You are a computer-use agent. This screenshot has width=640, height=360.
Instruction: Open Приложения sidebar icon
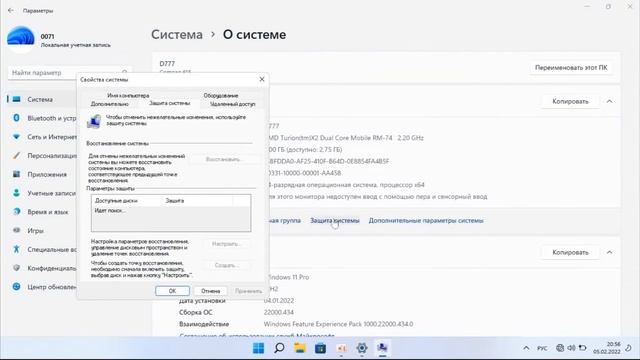click(x=16, y=174)
